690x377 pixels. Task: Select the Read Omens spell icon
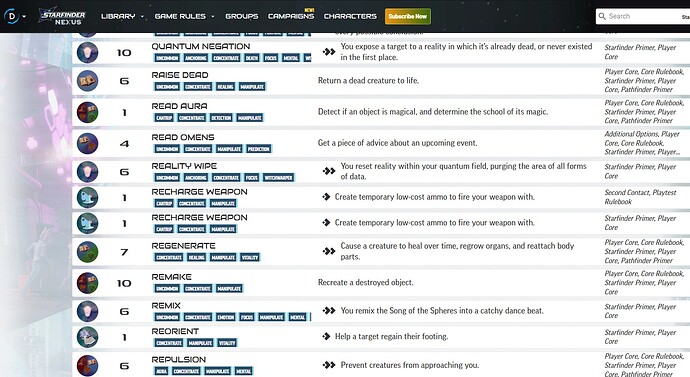(x=87, y=143)
